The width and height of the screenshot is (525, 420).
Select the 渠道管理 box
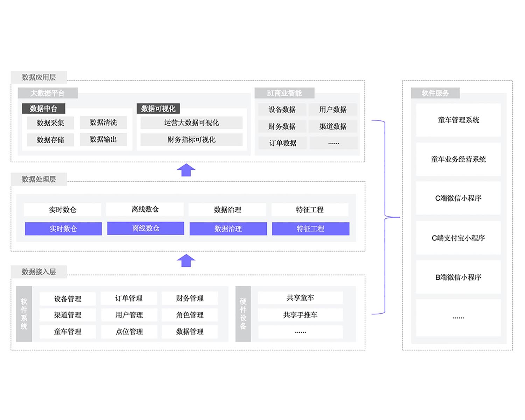click(x=68, y=315)
